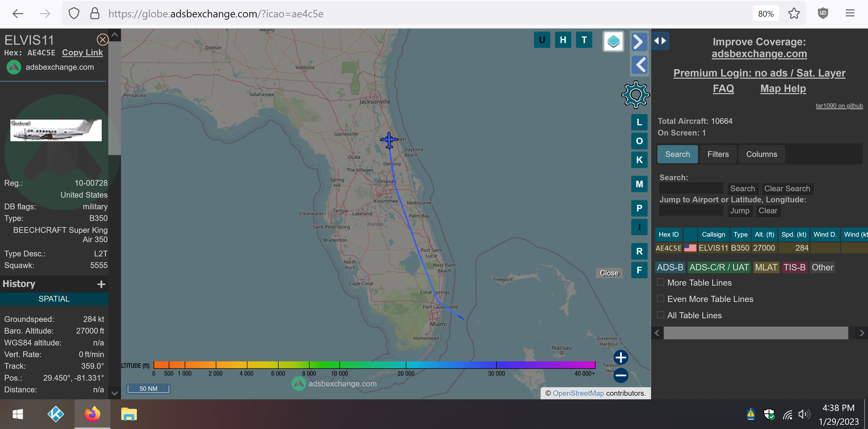Image resolution: width=868 pixels, height=429 pixels.
Task: Open the Firefox hamburger menu
Action: 850,14
